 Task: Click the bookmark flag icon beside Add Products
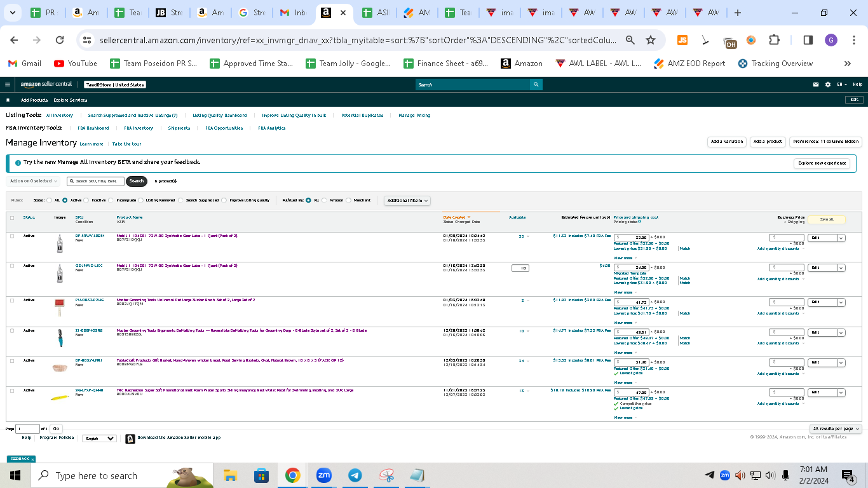(8, 100)
